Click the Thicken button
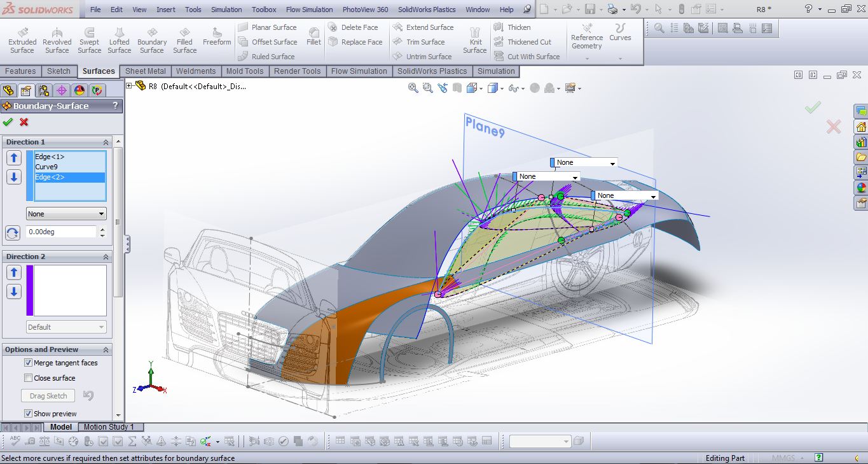868x464 pixels. click(x=513, y=27)
